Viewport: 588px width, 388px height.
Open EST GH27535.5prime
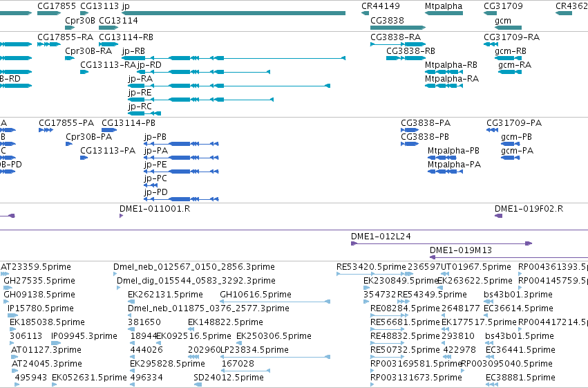8,288
